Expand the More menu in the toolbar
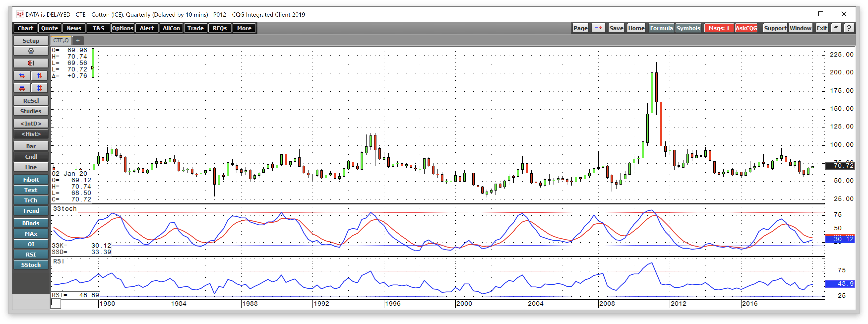 244,28
